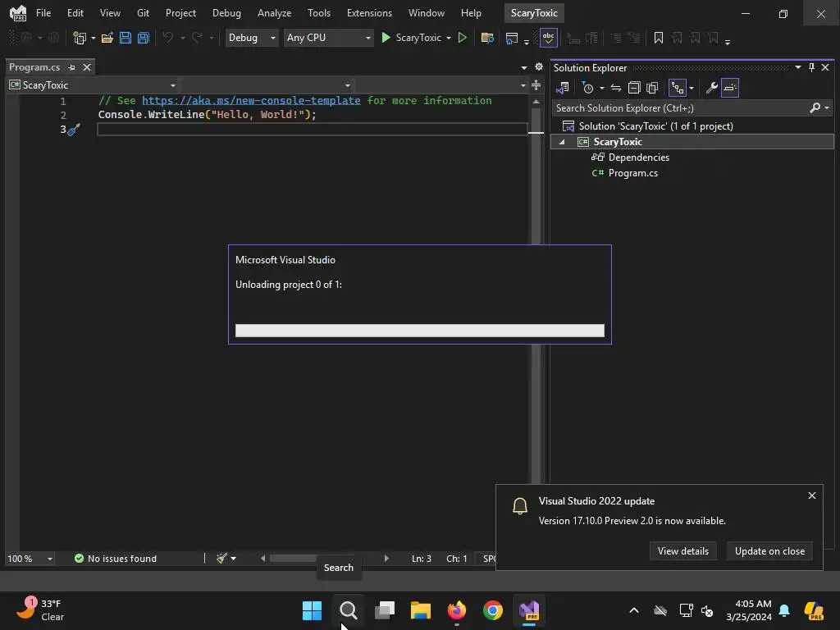Select Program.cs in Solution Explorer

pos(632,173)
